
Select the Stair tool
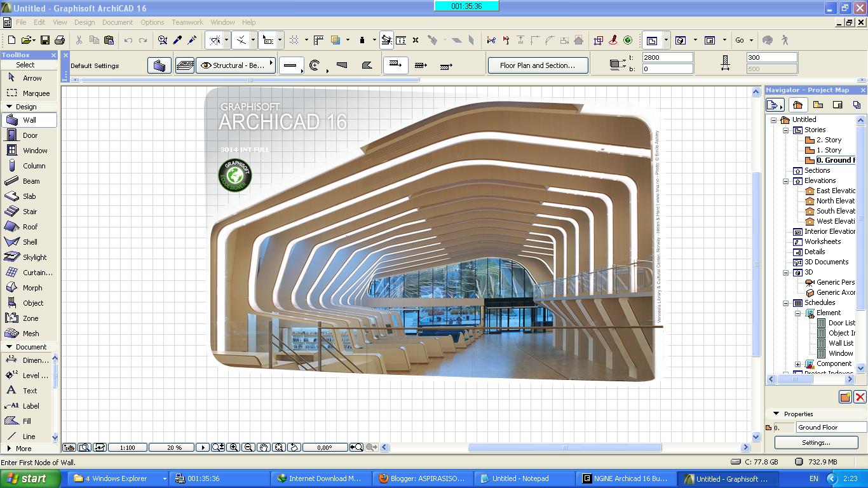(29, 212)
